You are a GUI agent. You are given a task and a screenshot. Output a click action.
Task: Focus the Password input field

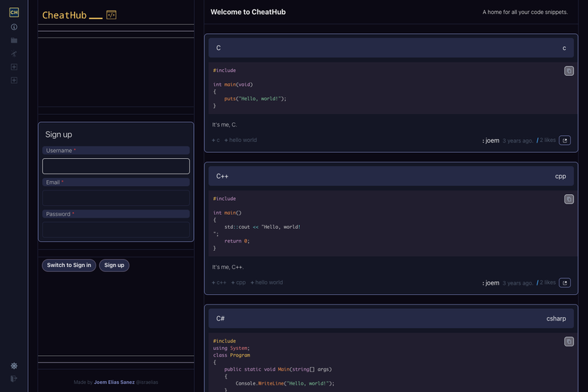(x=116, y=229)
